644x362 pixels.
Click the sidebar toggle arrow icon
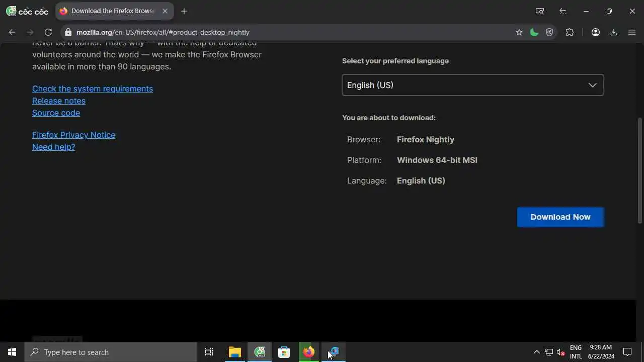pyautogui.click(x=563, y=11)
